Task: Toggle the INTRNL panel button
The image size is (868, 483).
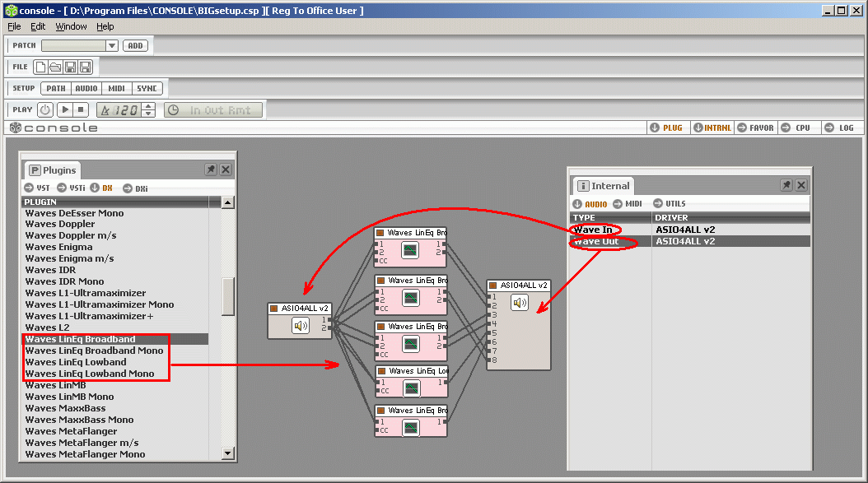Action: [x=712, y=128]
